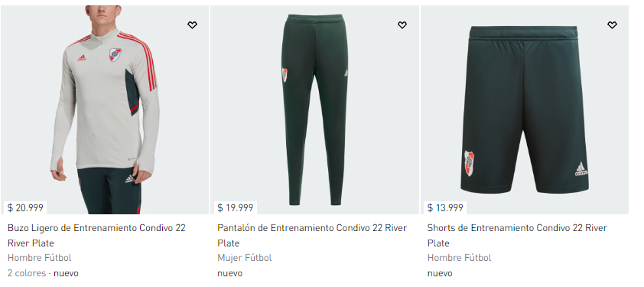
Task: Click Hombre Fútbol under the Shorts title
Action: (459, 258)
